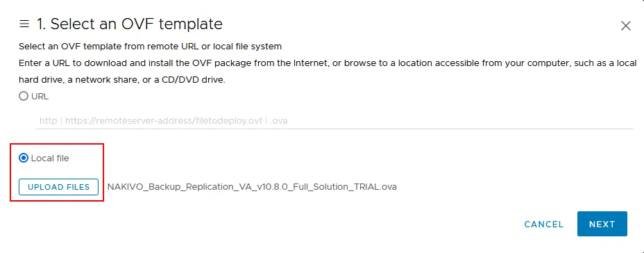Focus the remote server URL input field
Screen dimensions: 644x253
click(334, 121)
